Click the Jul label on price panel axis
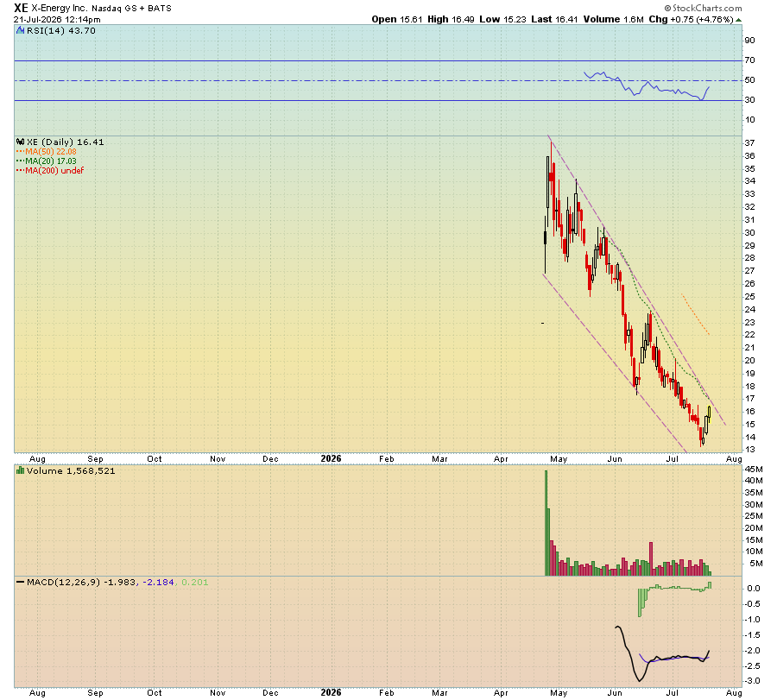Screen dimensions: 777x700 click(x=672, y=459)
